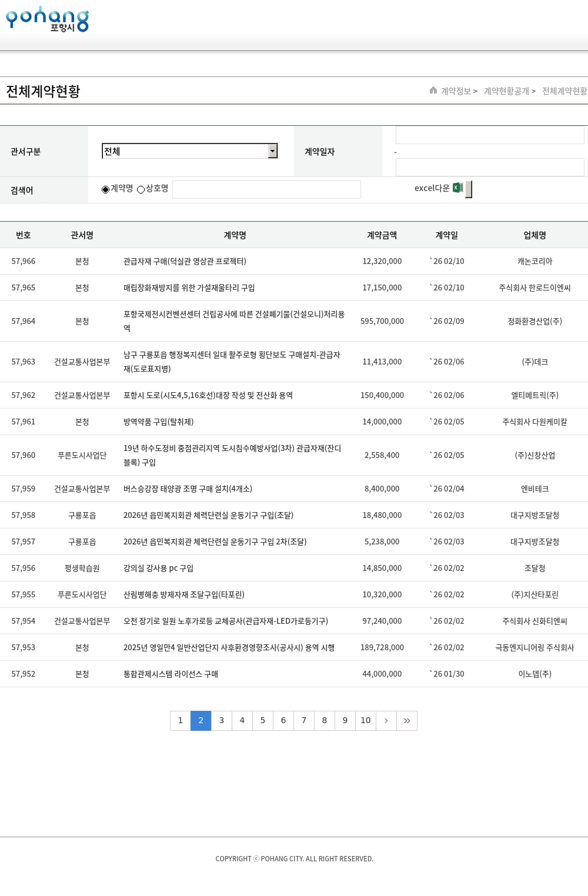Click the Excel download icon
Screen dimensions: 588x896
(458, 188)
